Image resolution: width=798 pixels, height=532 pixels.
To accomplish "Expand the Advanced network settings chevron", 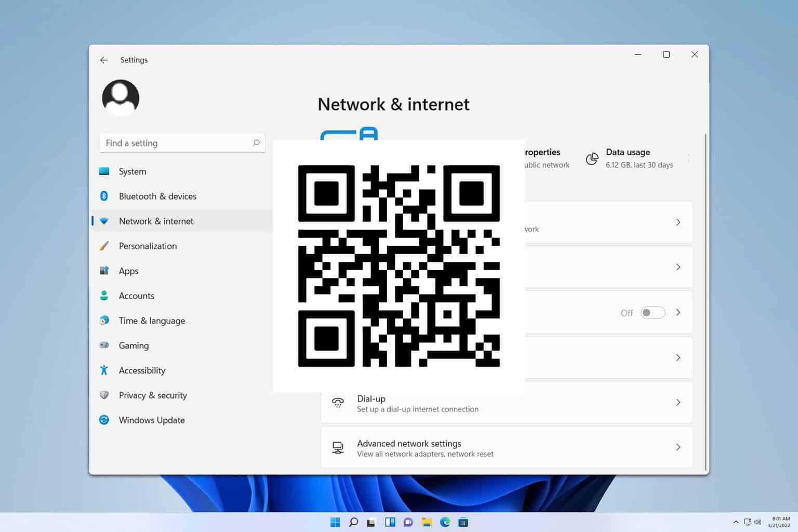I will click(x=678, y=447).
